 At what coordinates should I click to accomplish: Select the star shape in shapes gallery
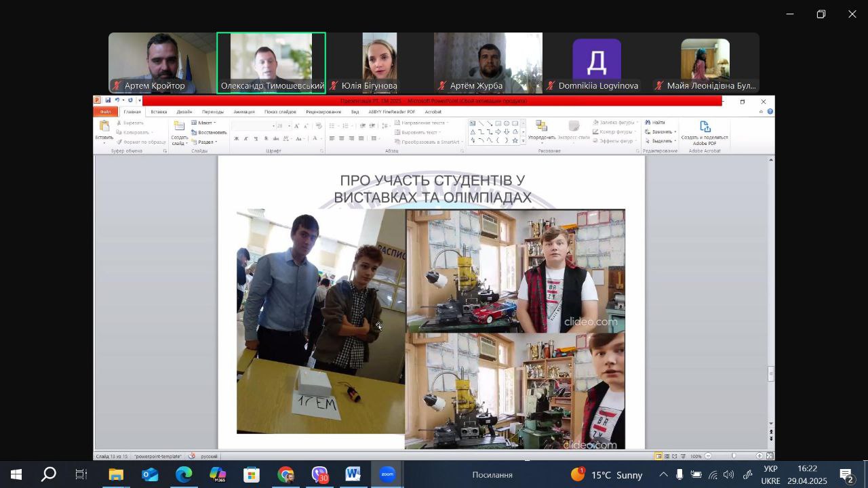(x=515, y=140)
